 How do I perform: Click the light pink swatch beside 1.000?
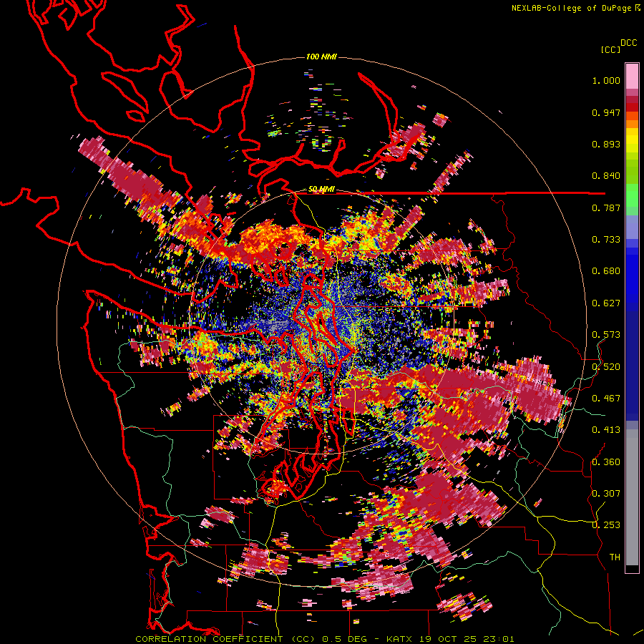coord(632,77)
